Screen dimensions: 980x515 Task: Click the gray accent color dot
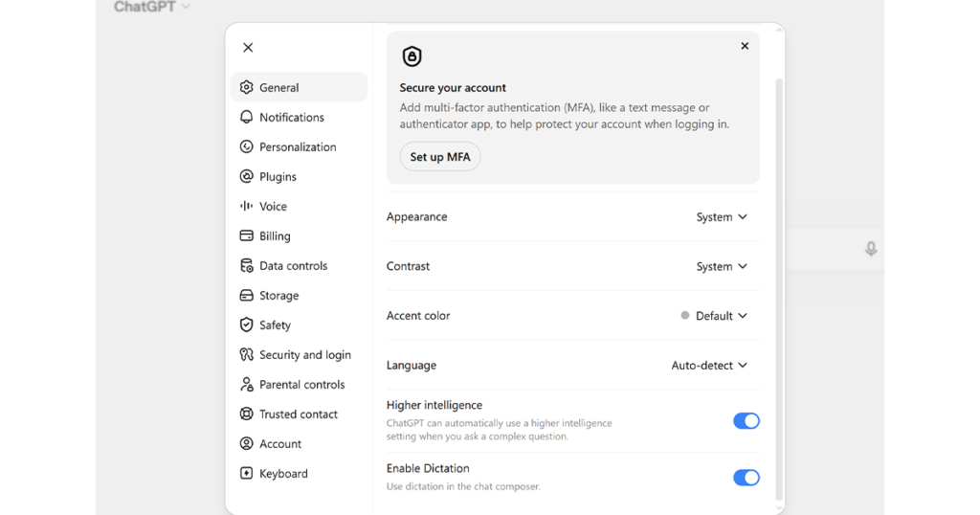pyautogui.click(x=685, y=316)
